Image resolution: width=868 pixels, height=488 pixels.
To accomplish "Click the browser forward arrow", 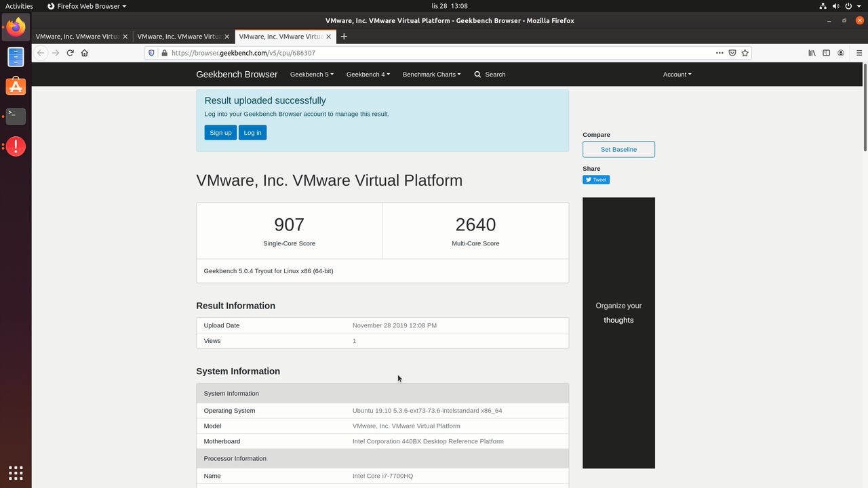I will pyautogui.click(x=56, y=53).
